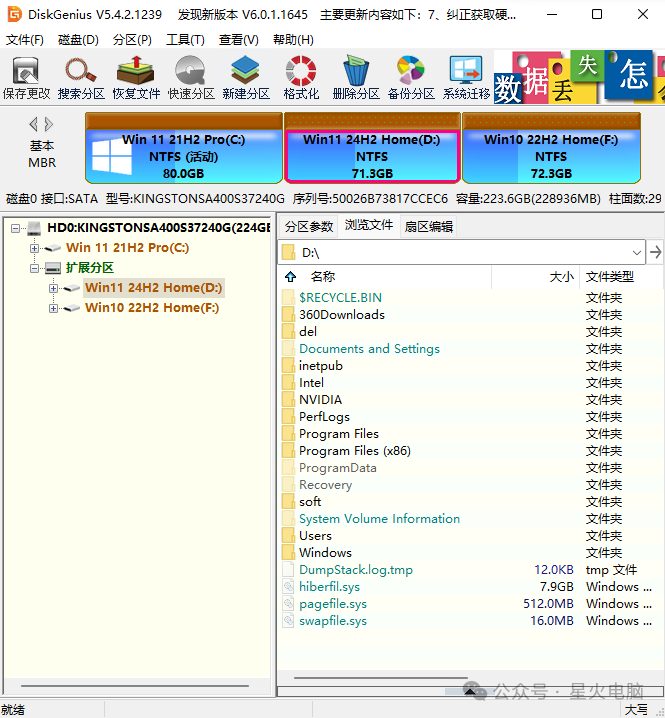Click the pagefile.sys file icon
Screen dimensions: 665x718
288,604
